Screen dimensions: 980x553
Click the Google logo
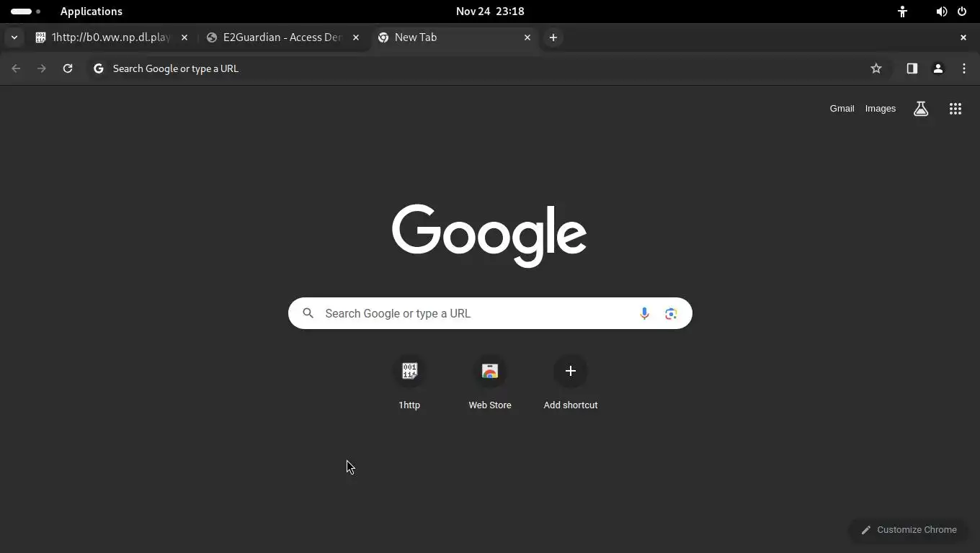(489, 235)
